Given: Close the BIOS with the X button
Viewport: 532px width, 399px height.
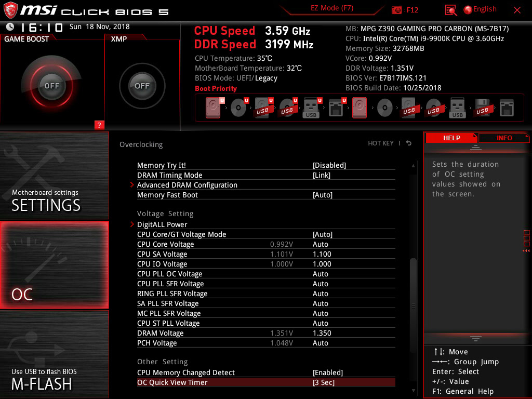Looking at the screenshot, I should (x=517, y=10).
